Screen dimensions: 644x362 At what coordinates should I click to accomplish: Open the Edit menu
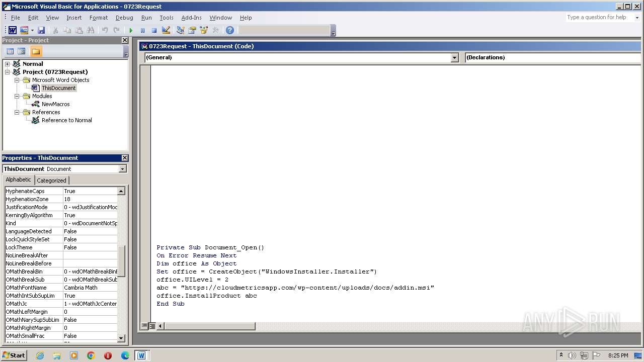point(33,18)
